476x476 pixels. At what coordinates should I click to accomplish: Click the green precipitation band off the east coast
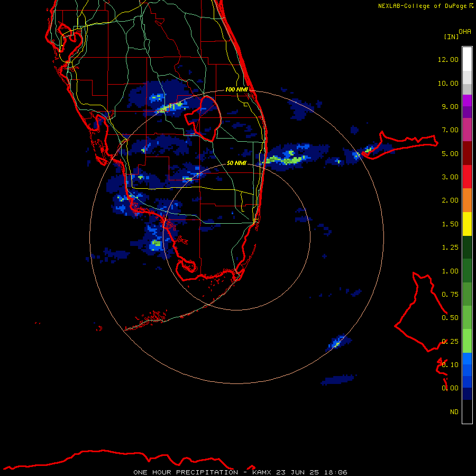[286, 160]
